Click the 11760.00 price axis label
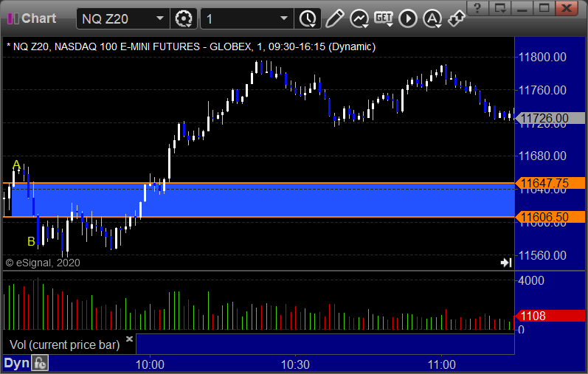Screen dimensions: 588x374 pyautogui.click(x=542, y=90)
